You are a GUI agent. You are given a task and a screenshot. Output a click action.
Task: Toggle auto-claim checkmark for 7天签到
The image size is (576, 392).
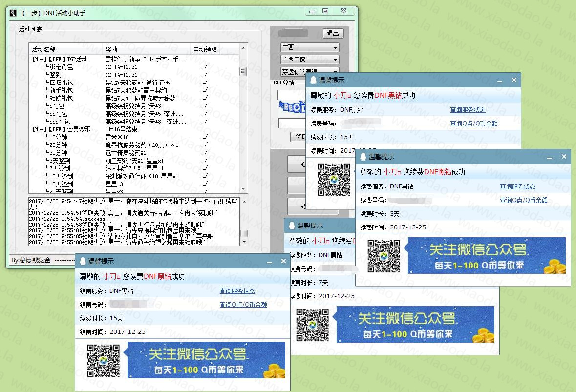(x=205, y=168)
